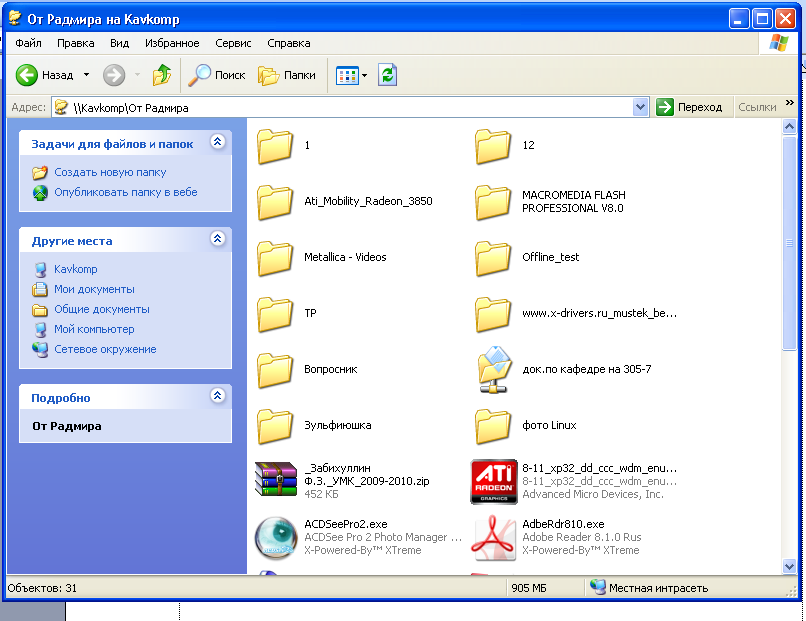
Task: Select the Metallica - Videos folder icon
Action: [x=275, y=258]
